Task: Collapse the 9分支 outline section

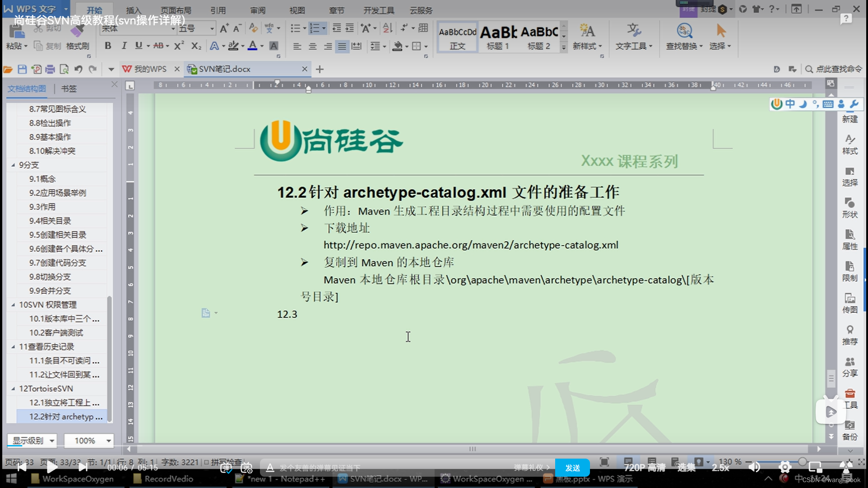Action: coord(13,165)
